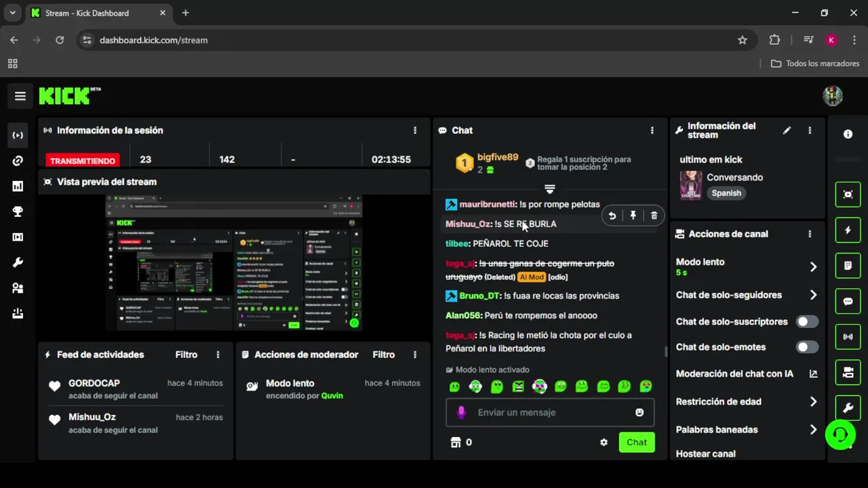Open the download tray icon in left sidebar
The width and height of the screenshot is (868, 488).
click(18, 313)
